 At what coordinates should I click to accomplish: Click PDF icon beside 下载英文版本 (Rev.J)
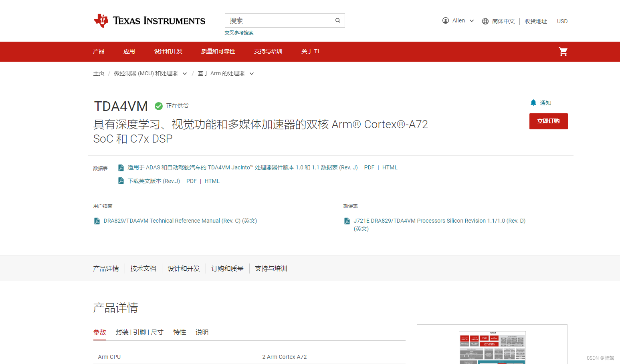coord(121,181)
